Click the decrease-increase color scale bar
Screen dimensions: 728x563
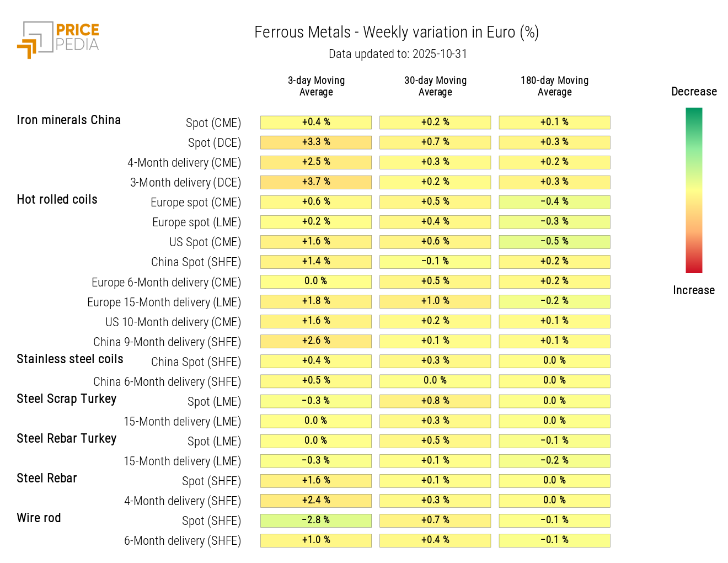(693, 190)
